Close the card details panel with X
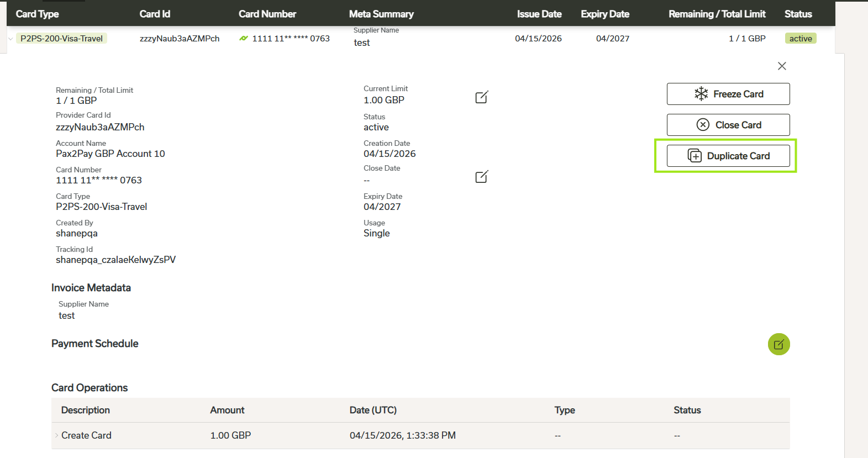The width and height of the screenshot is (868, 458). pos(782,66)
